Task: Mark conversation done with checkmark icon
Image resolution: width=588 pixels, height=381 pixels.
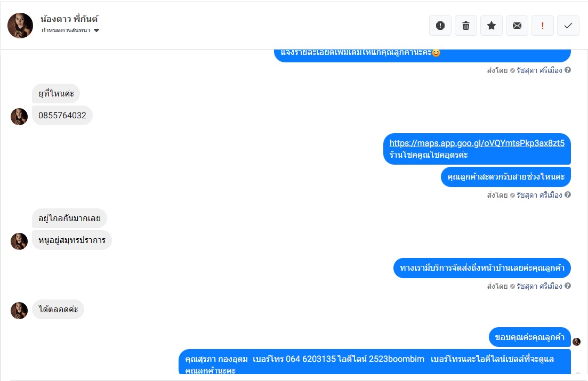Action: pos(568,26)
